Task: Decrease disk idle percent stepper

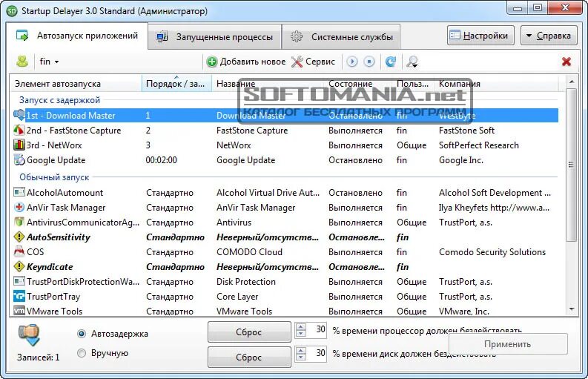Action: point(301,357)
